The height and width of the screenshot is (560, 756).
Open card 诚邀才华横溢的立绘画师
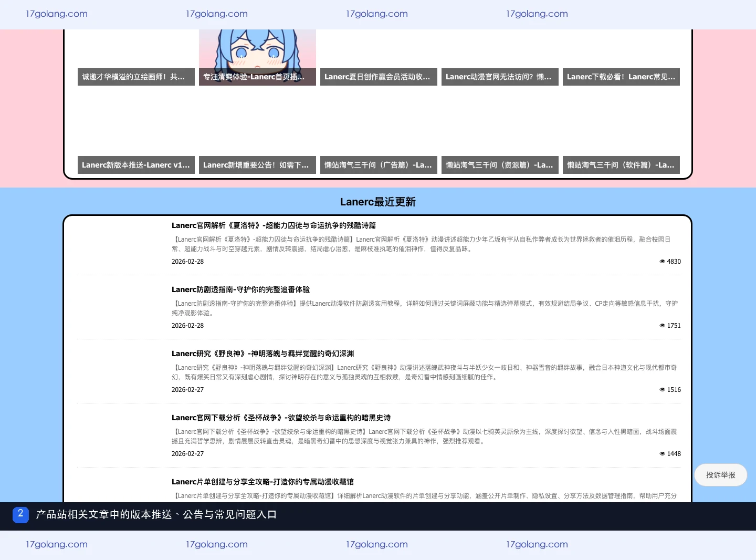click(x=136, y=77)
